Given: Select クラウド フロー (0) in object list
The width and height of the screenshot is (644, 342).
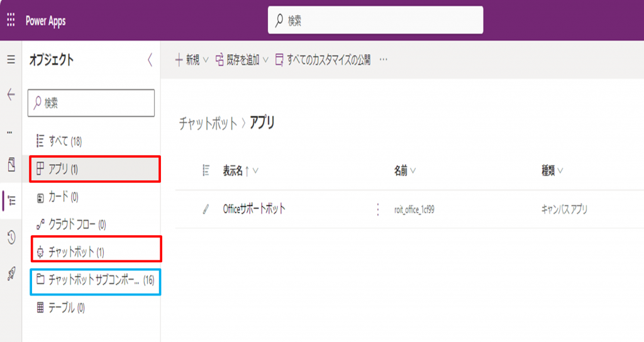Looking at the screenshot, I should pos(91,224).
